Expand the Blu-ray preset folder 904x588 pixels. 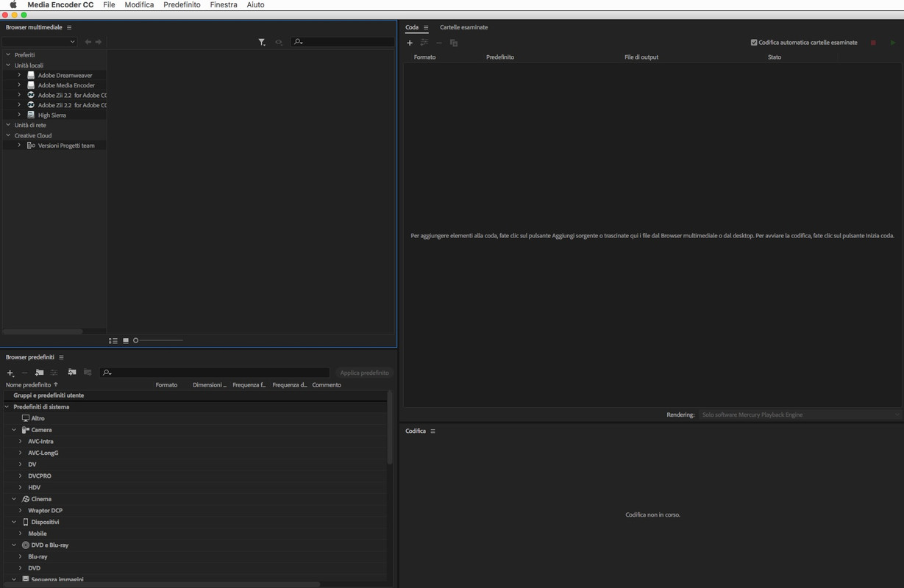21,556
